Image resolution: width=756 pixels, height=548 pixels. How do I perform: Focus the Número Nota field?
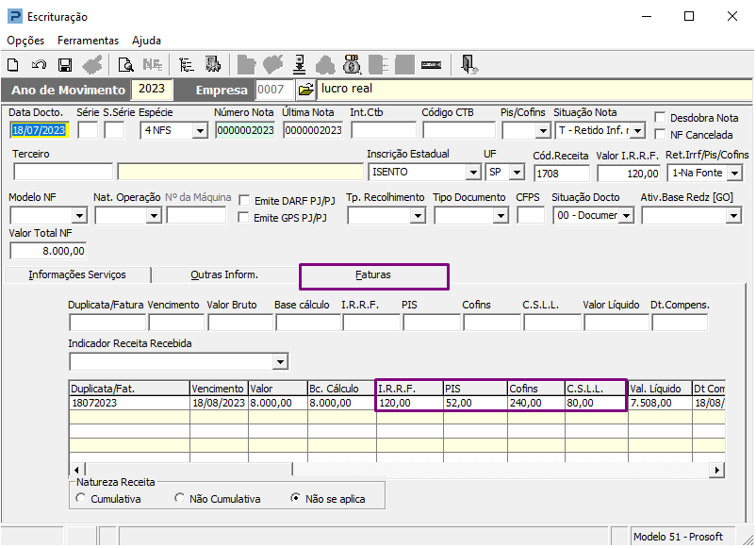point(245,130)
